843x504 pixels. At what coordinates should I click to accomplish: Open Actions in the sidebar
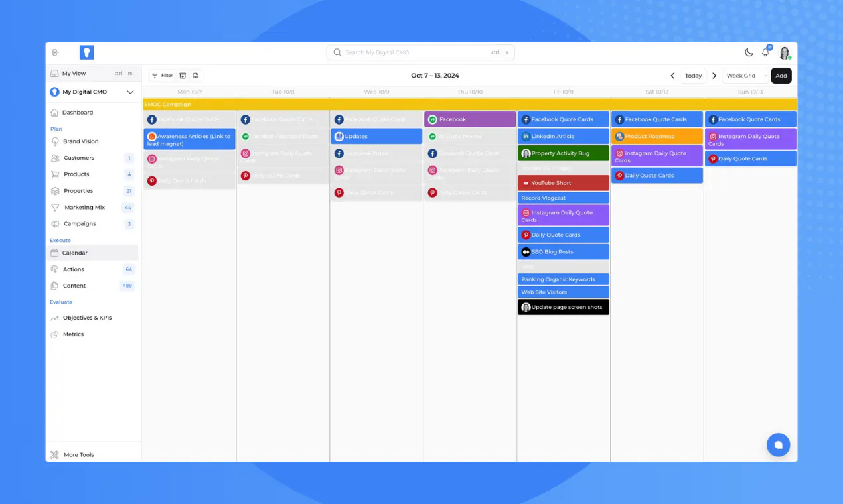(93, 269)
